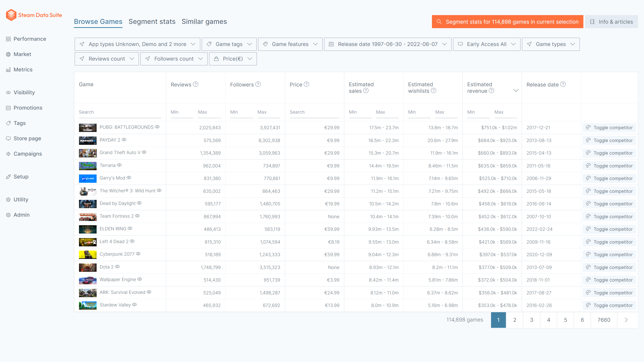Open the Store page monitor icon
644x362 pixels.
pyautogui.click(x=8, y=139)
